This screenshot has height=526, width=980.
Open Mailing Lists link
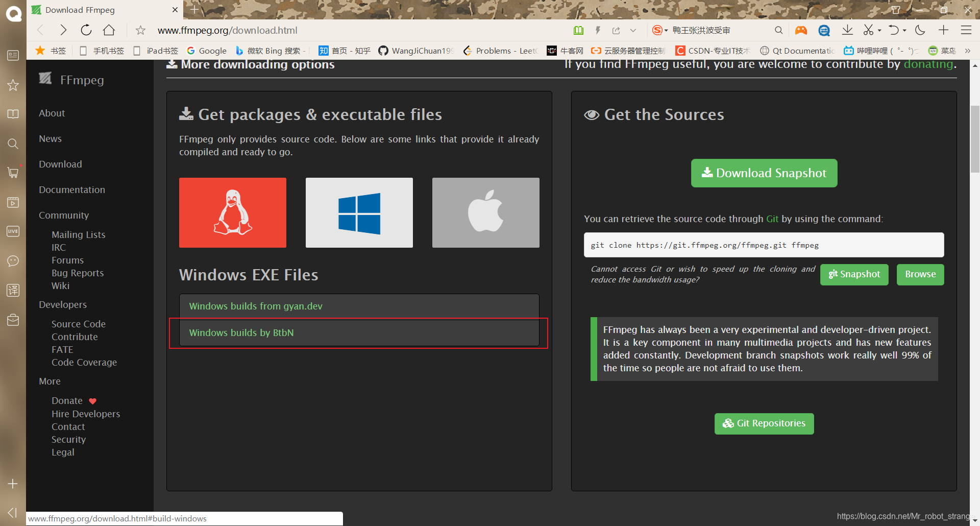coord(78,234)
